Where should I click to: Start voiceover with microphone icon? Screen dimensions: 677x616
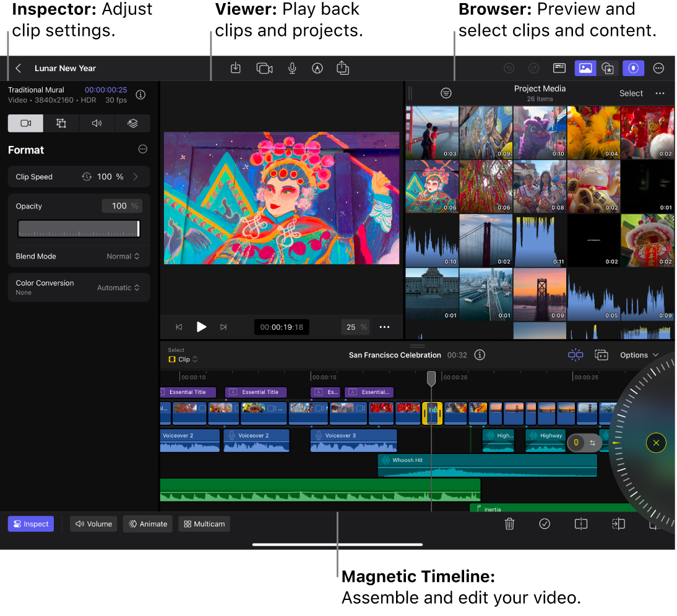292,68
